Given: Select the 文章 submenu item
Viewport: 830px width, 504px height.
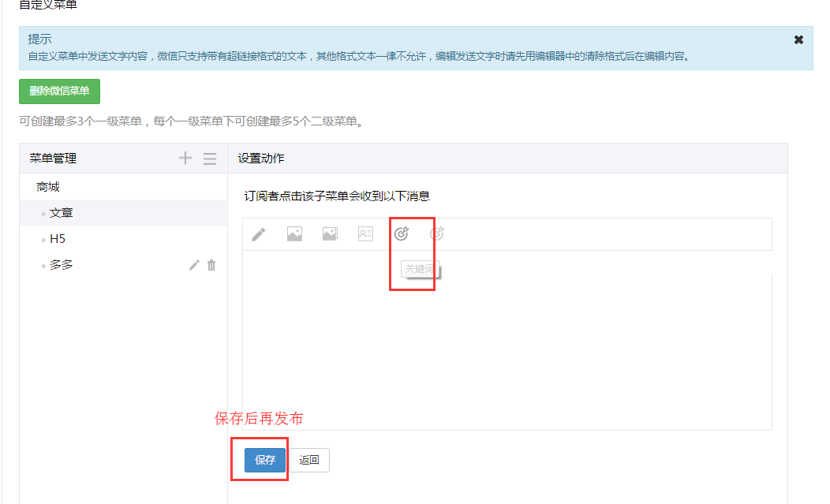Looking at the screenshot, I should click(x=62, y=213).
